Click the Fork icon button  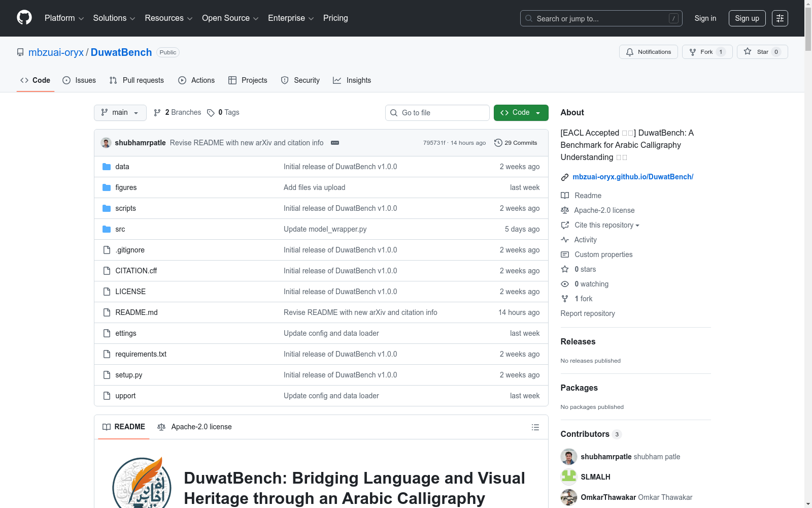point(707,52)
